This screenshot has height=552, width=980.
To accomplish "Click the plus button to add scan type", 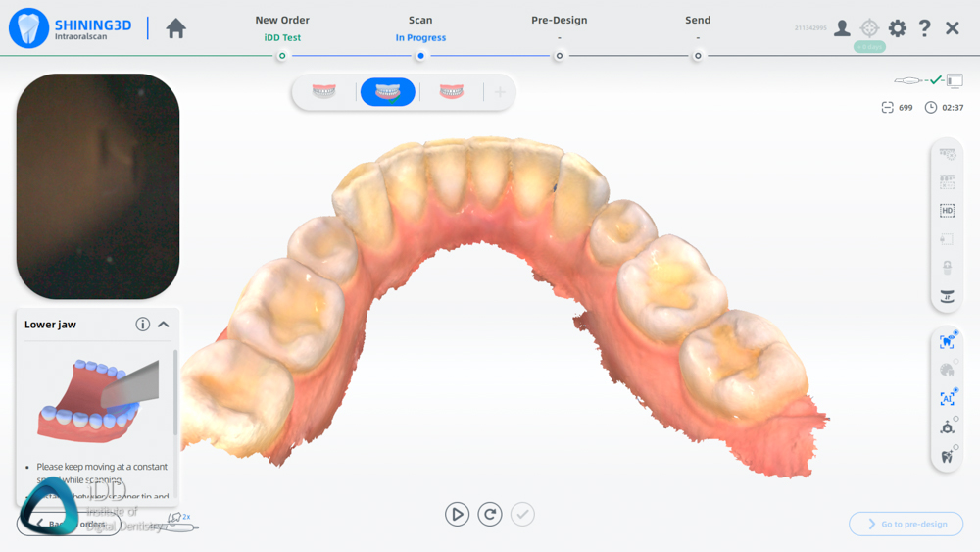I will click(500, 92).
